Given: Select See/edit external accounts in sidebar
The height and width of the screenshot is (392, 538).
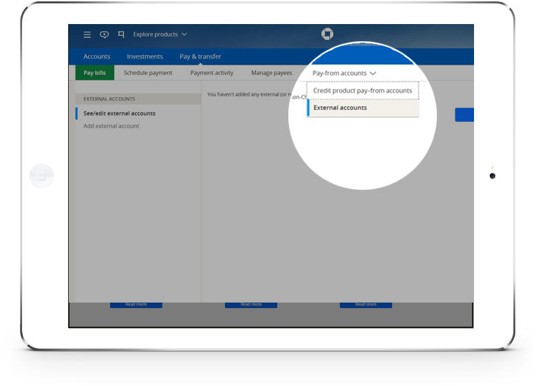Looking at the screenshot, I should [x=120, y=113].
